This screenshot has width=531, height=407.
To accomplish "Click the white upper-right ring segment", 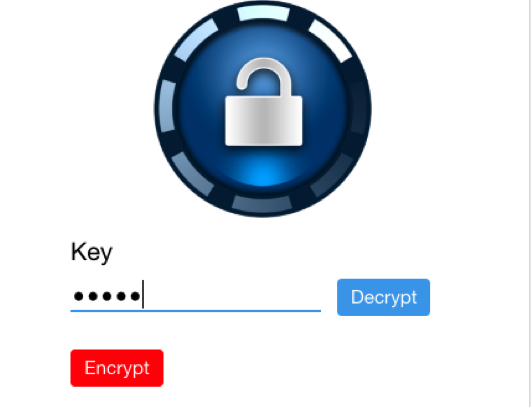I will [x=331, y=40].
